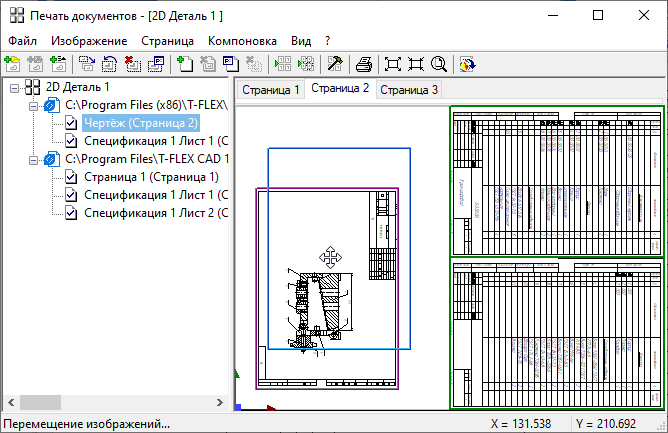
Task: Click the hammer settings icon
Action: [x=335, y=64]
